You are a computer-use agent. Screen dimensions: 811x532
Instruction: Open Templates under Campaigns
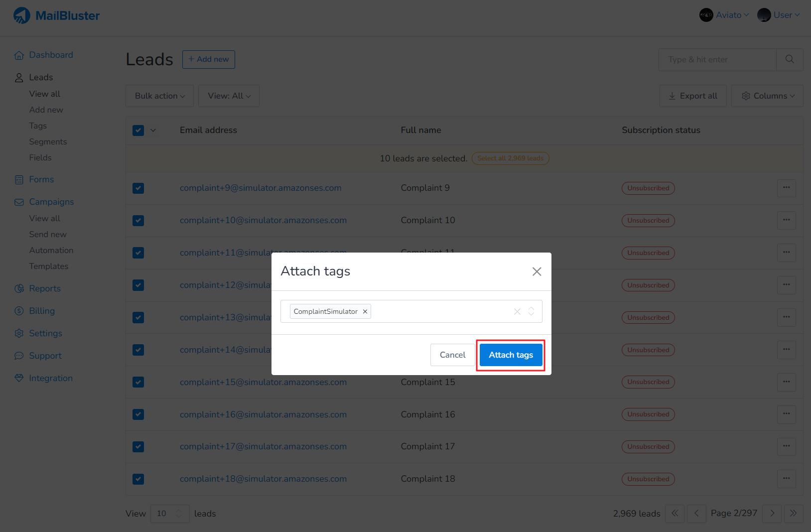pos(49,266)
